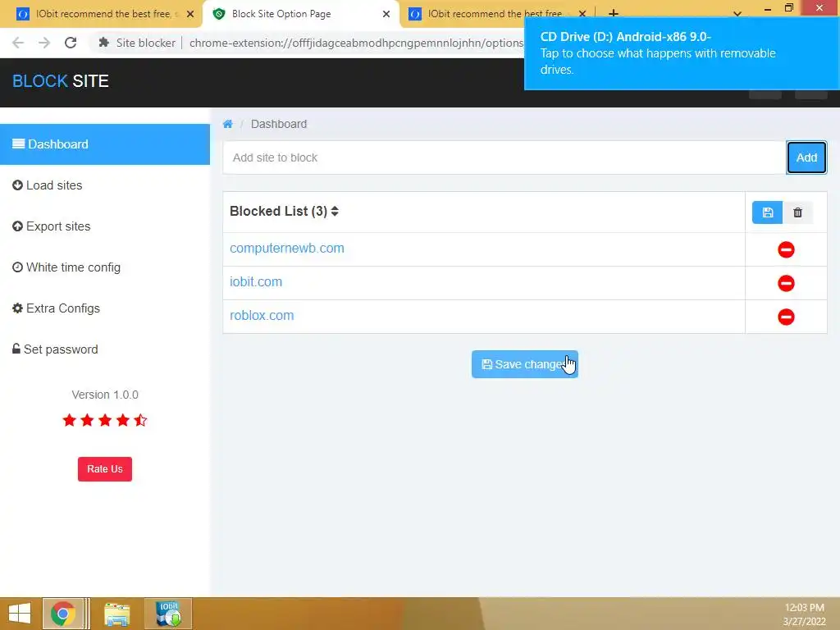Open Load sites in the sidebar
The width and height of the screenshot is (840, 630).
tap(47, 185)
